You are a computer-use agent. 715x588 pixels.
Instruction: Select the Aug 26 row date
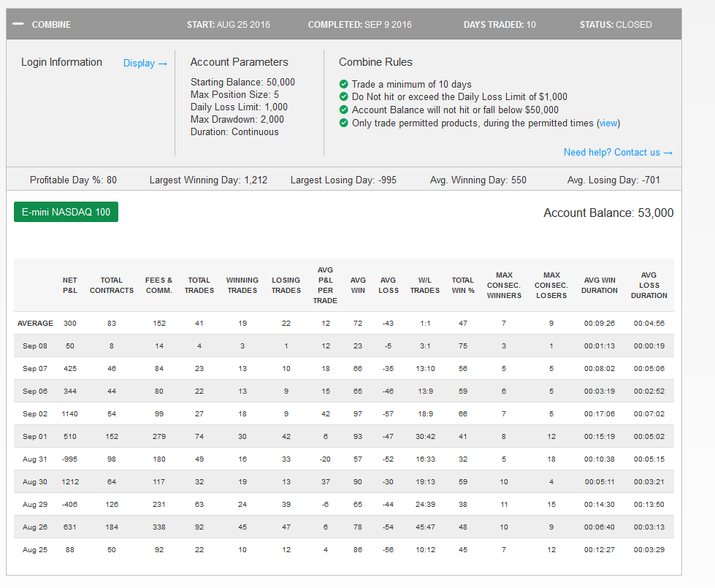coord(35,527)
